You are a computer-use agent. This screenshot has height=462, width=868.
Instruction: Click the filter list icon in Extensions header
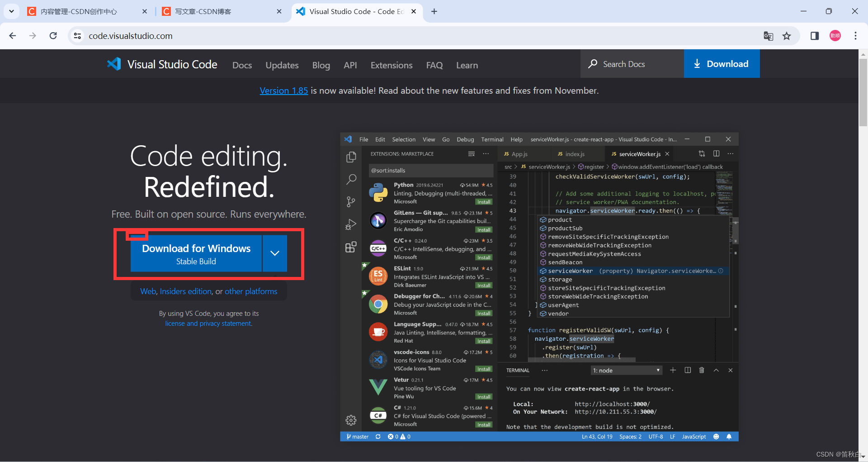[471, 154]
